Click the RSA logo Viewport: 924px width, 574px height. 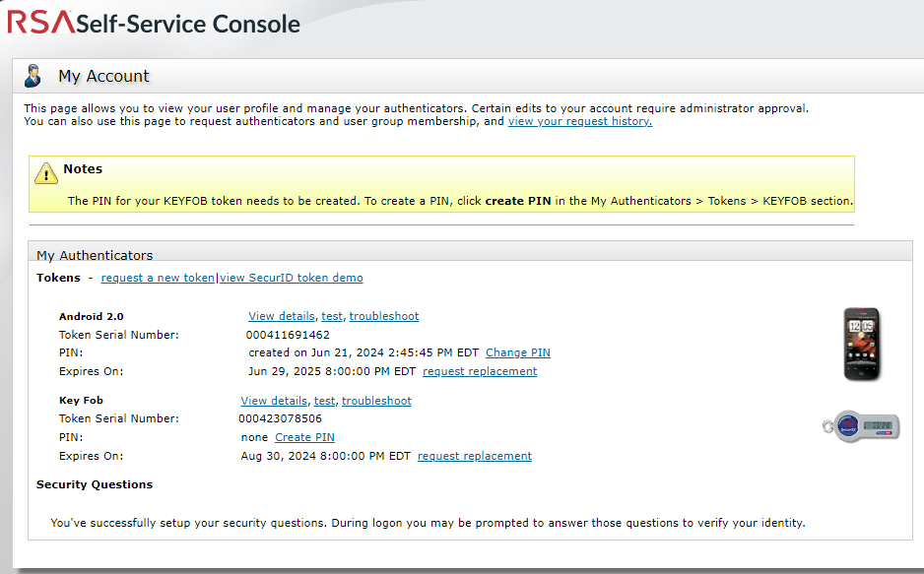click(x=41, y=23)
